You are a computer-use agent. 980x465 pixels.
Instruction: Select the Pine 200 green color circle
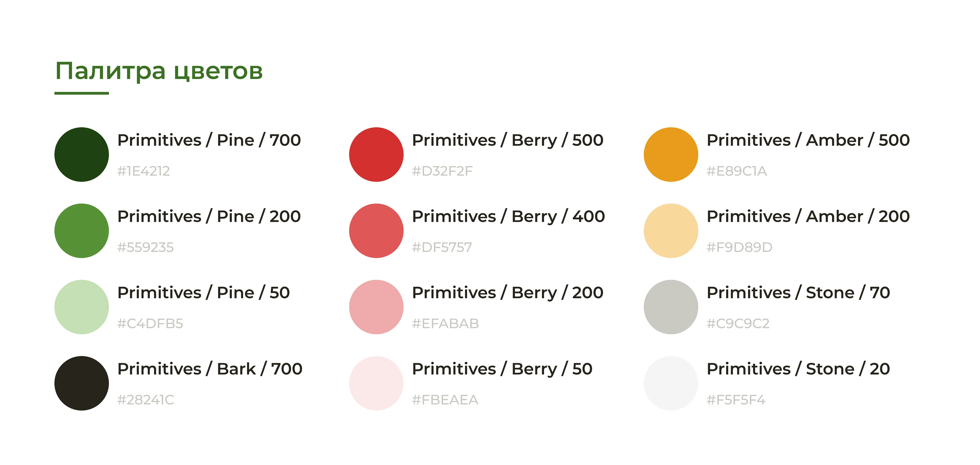(81, 231)
